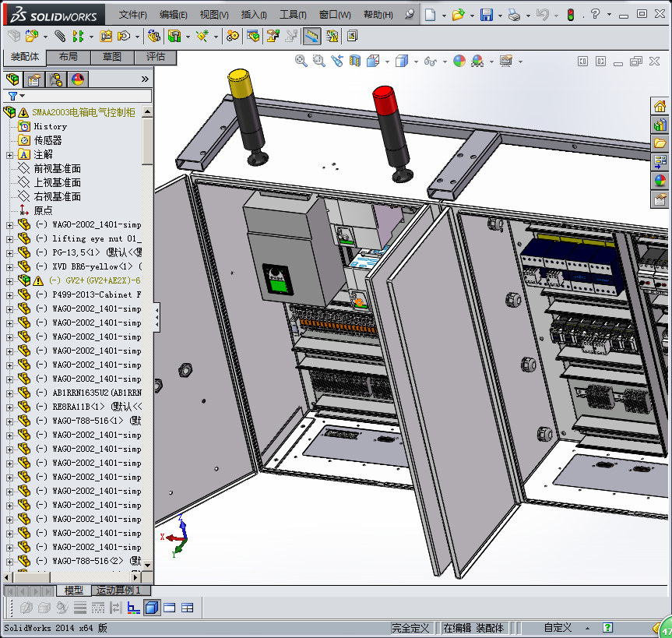The height and width of the screenshot is (638, 672).
Task: Open the 工具 (Tools) menu
Action: [293, 15]
